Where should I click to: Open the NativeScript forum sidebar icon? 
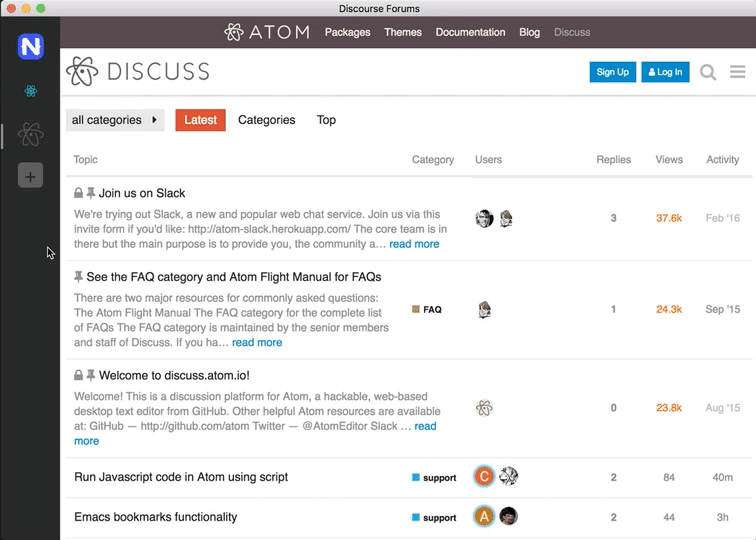coord(30,47)
